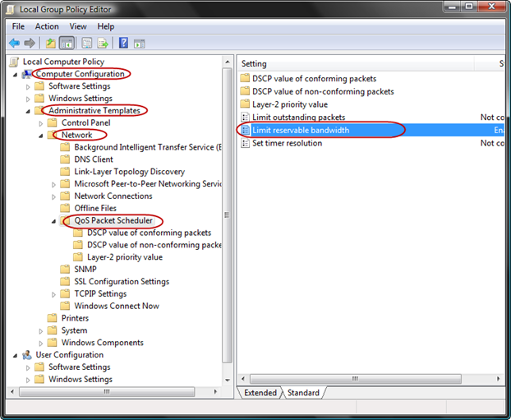The height and width of the screenshot is (420, 511).
Task: Open the File menu
Action: coord(18,26)
